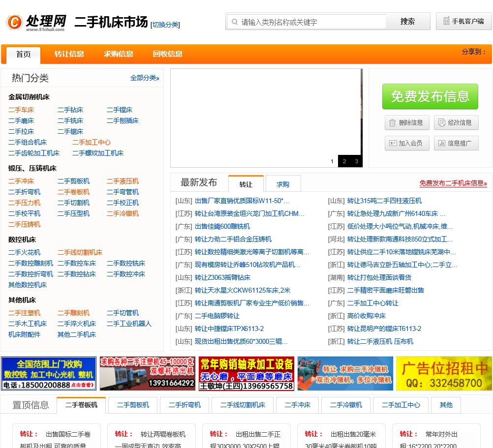Open 二手数控车床 category
493x448 pixels.
click(x=77, y=263)
